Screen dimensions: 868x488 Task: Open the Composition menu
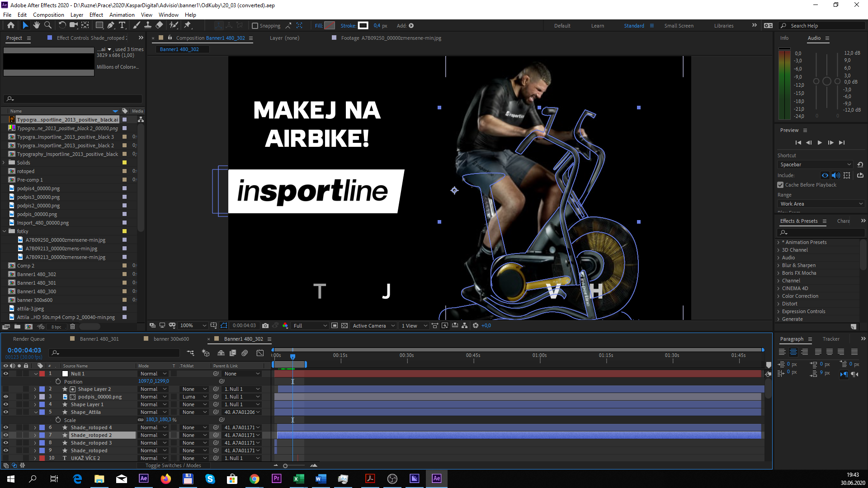point(48,15)
